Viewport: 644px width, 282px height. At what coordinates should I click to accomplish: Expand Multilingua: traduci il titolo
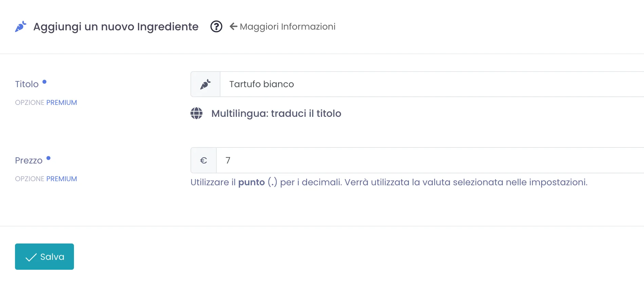pyautogui.click(x=276, y=113)
